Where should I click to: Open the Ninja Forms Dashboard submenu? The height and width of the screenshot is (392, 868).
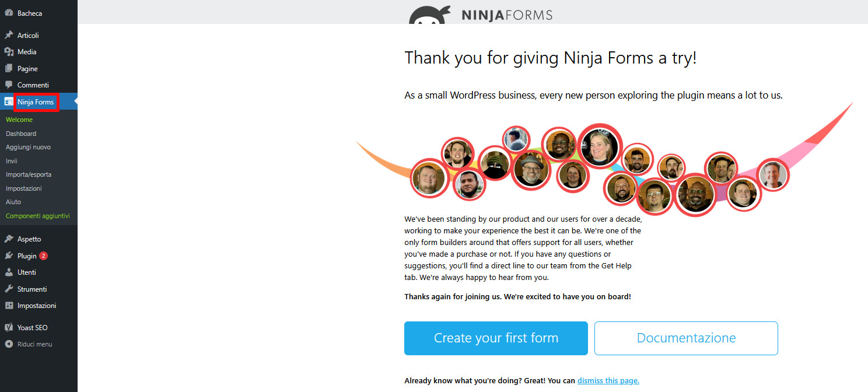(21, 134)
